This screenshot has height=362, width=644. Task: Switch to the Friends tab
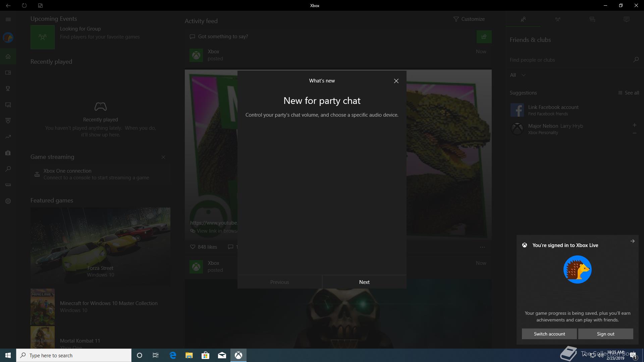click(523, 19)
